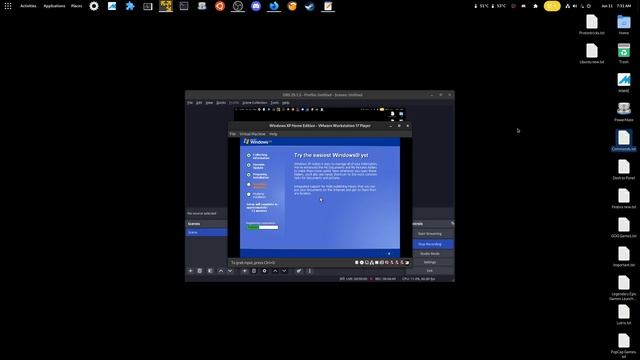The width and height of the screenshot is (640, 360).
Task: Open the VMware Player File menu
Action: (x=233, y=134)
